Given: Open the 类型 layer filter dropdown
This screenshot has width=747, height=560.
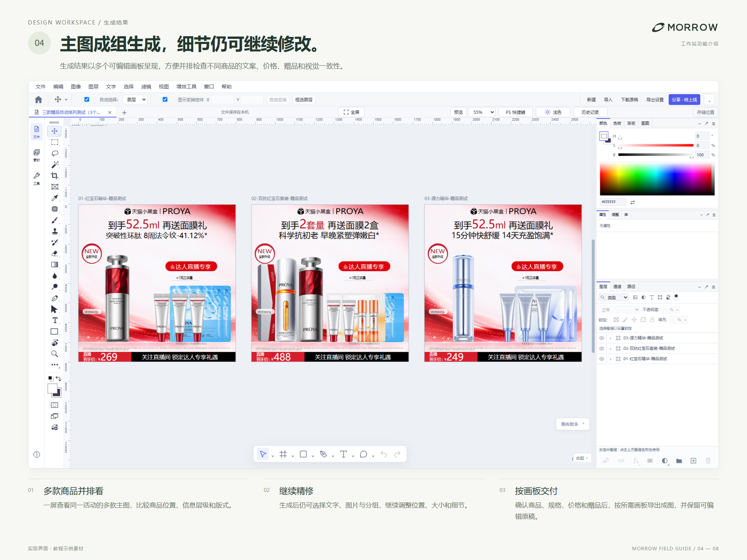Looking at the screenshot, I should [614, 297].
